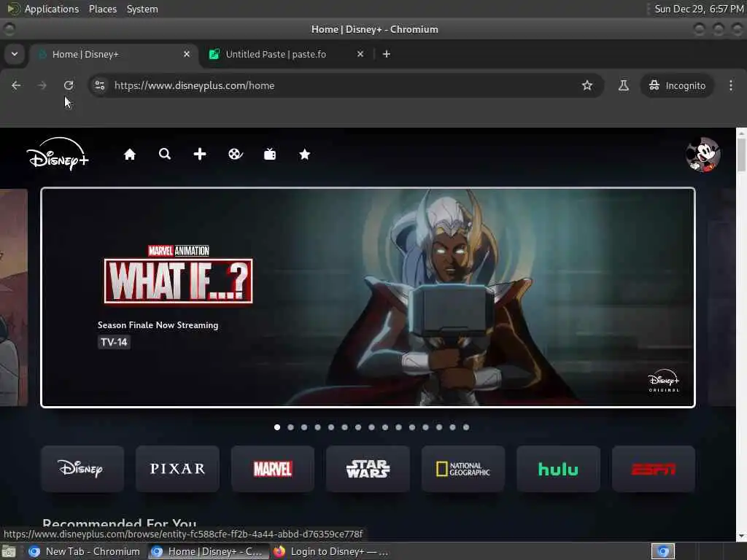This screenshot has width=747, height=560.
Task: Expand the tab search dropdown arrow
Action: coord(15,54)
